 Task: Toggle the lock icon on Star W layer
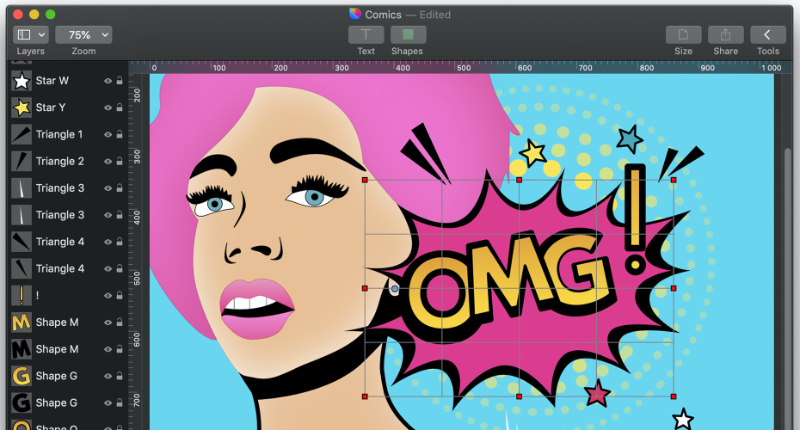tap(120, 81)
